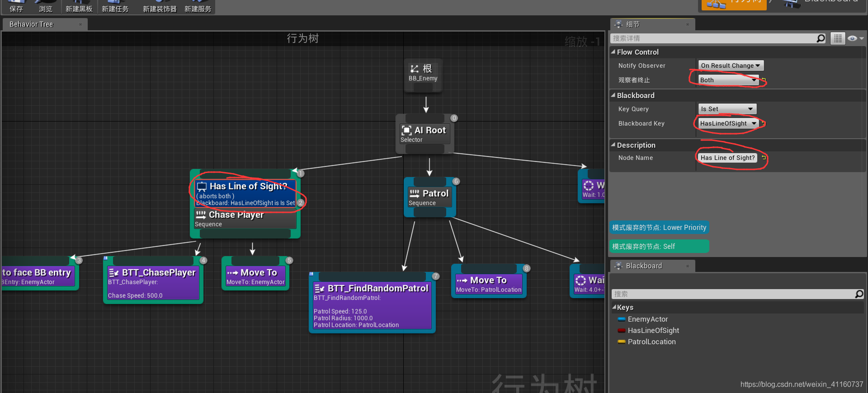Open the Blackboard Key HasLineOfSight dropdown
This screenshot has width=868, height=393.
click(x=728, y=123)
